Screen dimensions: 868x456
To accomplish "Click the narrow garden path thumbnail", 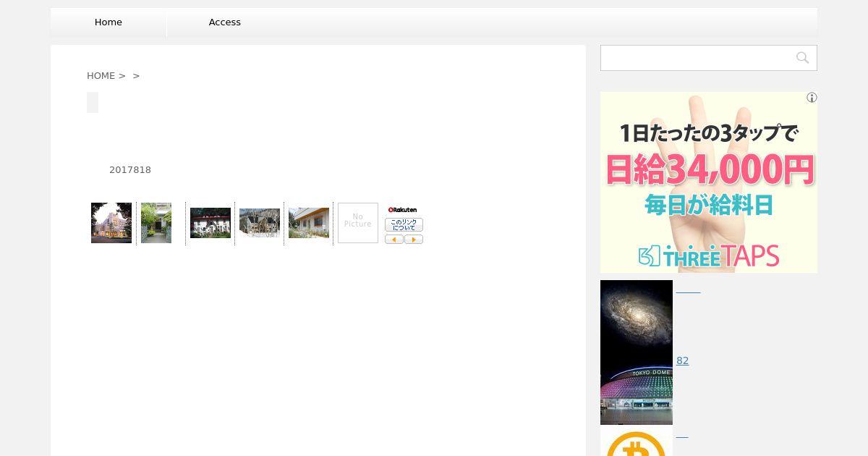I will (x=156, y=223).
